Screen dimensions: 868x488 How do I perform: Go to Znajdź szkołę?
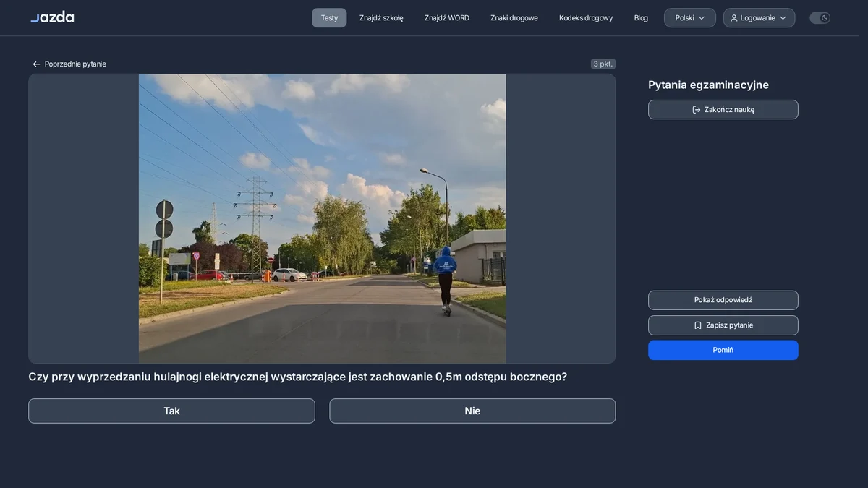click(x=381, y=18)
